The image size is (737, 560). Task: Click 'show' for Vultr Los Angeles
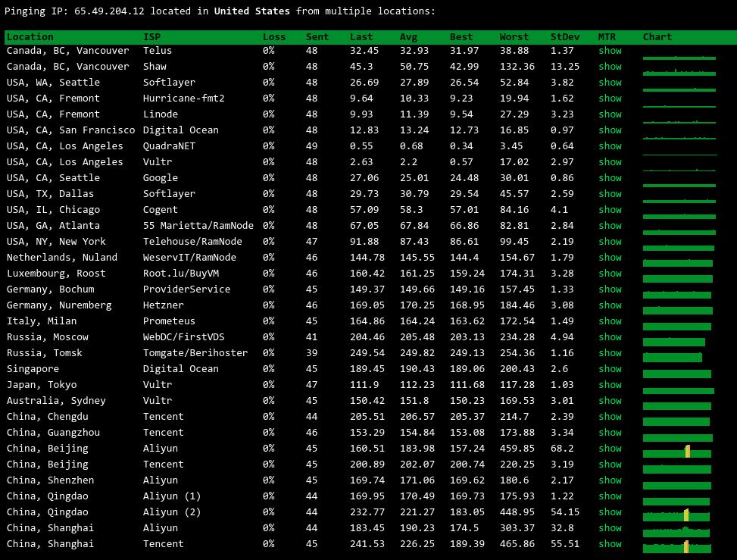tap(610, 162)
